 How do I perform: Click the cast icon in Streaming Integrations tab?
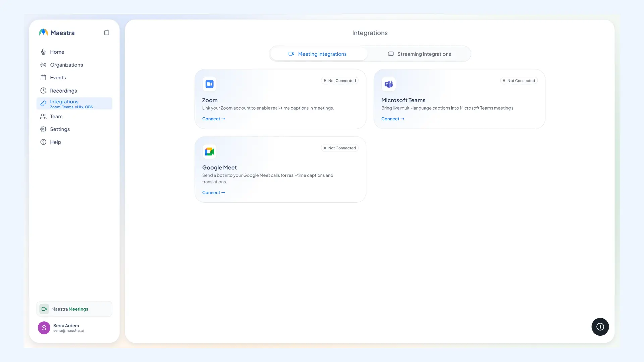tap(391, 54)
